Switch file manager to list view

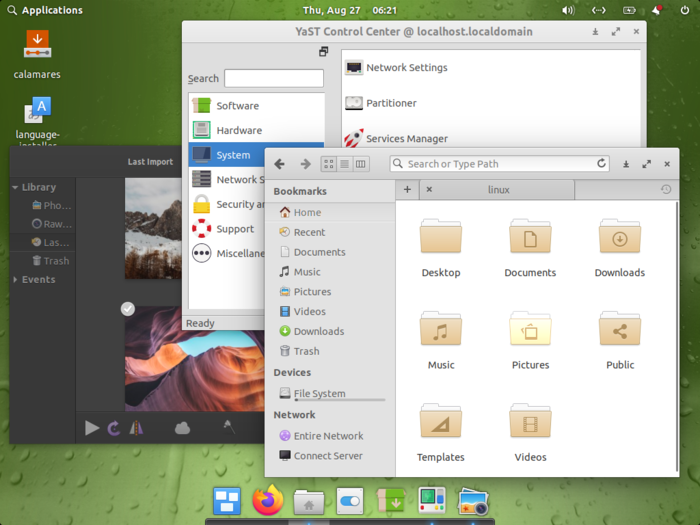click(x=344, y=164)
